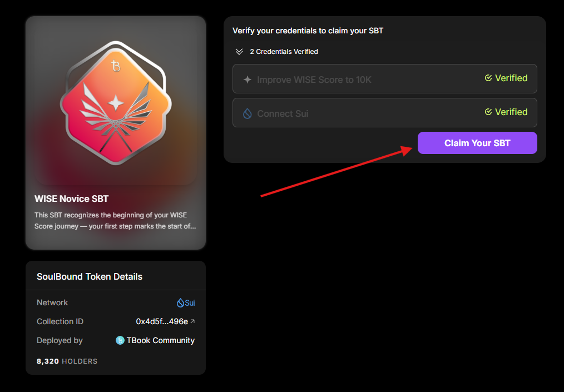The width and height of the screenshot is (564, 392).
Task: Click the silver star in the badge center
Action: click(116, 103)
